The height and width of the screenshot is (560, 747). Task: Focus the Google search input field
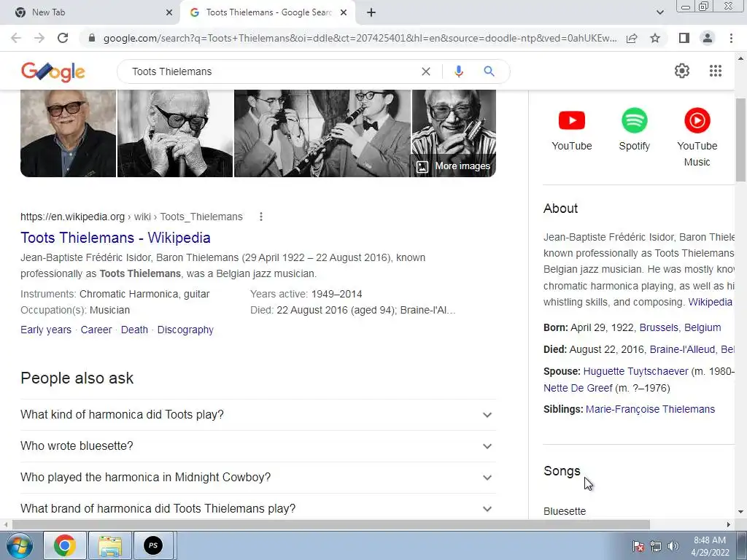point(271,71)
